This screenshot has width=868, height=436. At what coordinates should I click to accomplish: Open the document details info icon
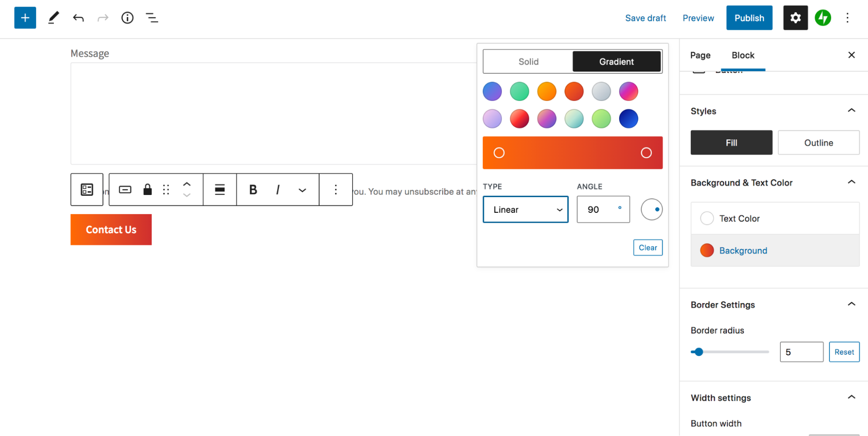(127, 18)
